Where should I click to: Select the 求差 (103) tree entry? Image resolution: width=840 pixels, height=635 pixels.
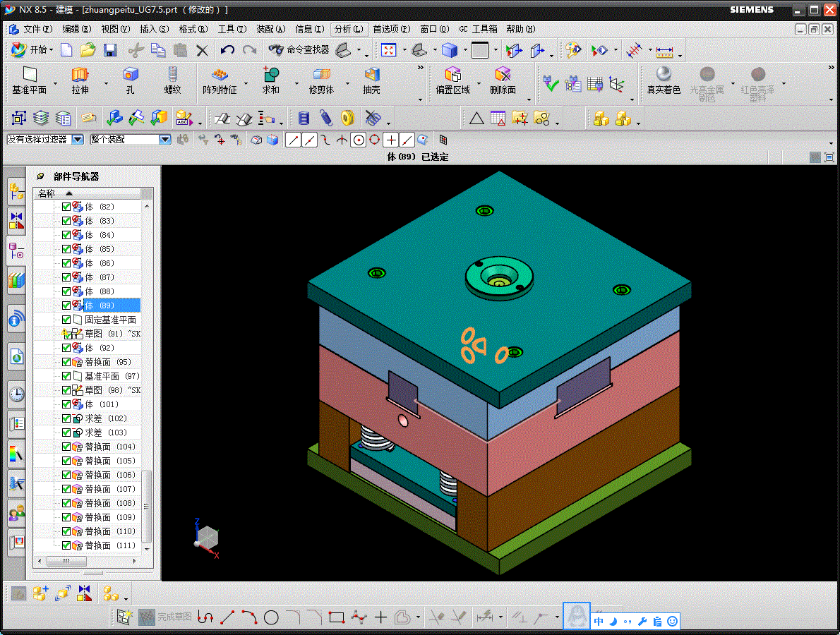click(x=106, y=433)
